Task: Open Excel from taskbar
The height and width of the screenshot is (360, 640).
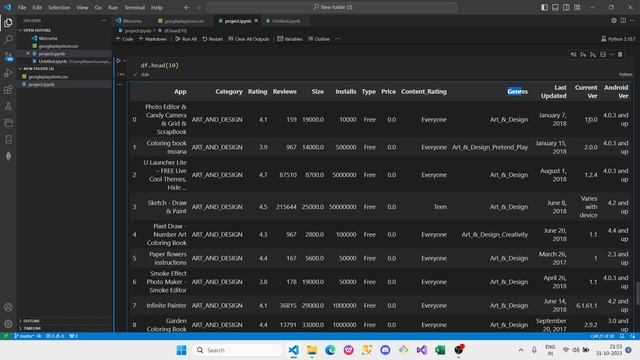Action: coord(440,350)
